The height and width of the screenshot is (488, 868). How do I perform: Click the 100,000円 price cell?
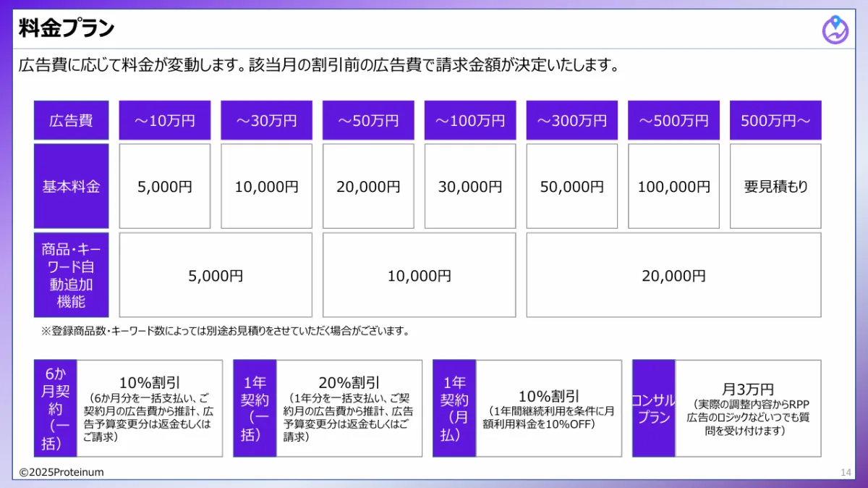click(673, 186)
